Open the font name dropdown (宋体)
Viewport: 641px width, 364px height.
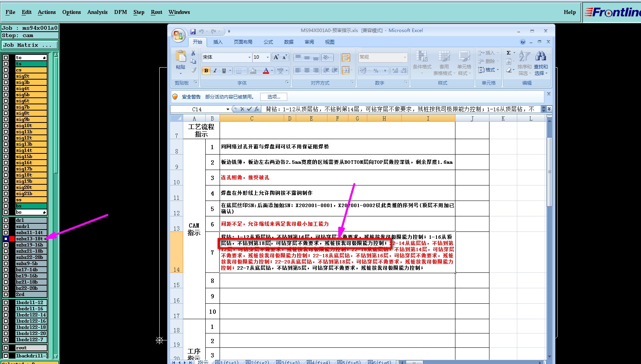coord(249,57)
